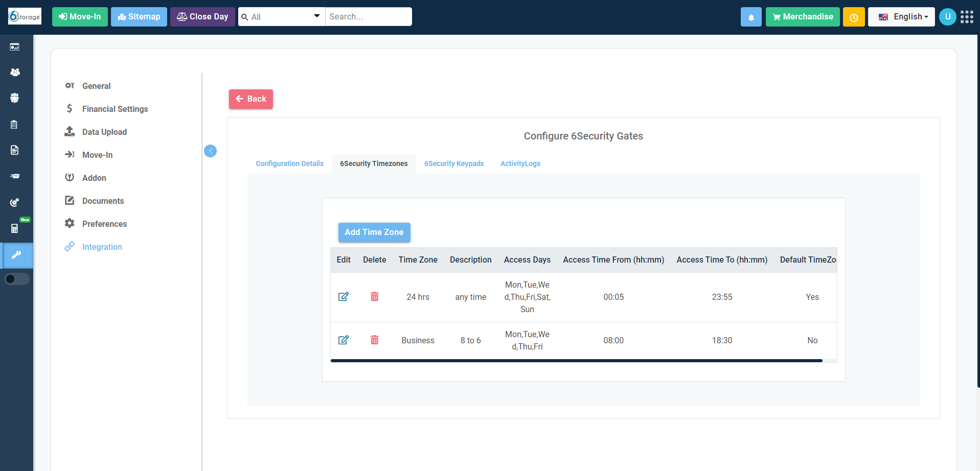Switch to Configuration Details tab

coord(290,163)
